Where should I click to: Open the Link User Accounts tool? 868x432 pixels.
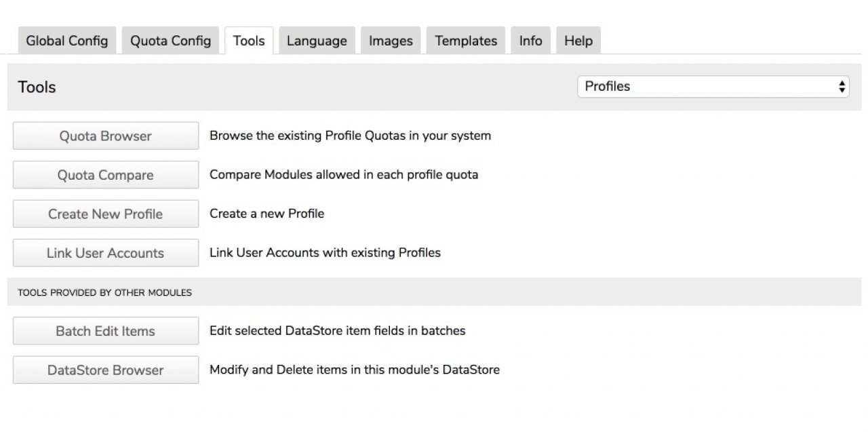click(x=106, y=253)
